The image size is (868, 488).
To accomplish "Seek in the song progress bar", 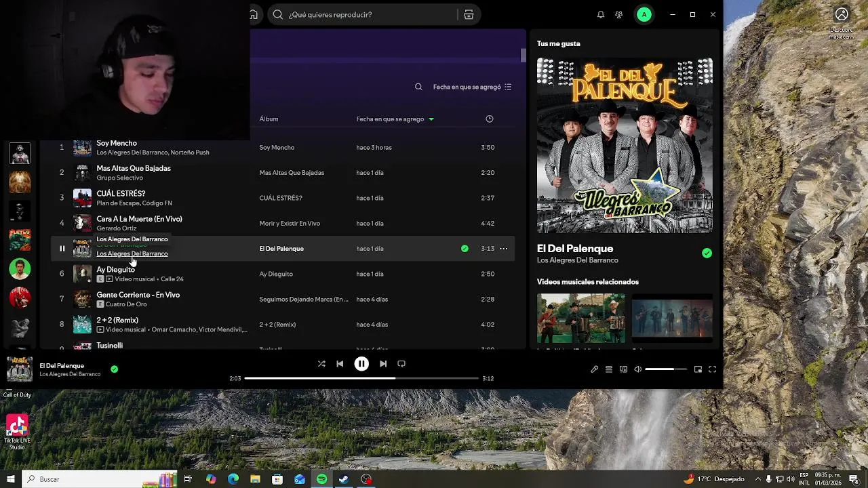I will [x=361, y=378].
